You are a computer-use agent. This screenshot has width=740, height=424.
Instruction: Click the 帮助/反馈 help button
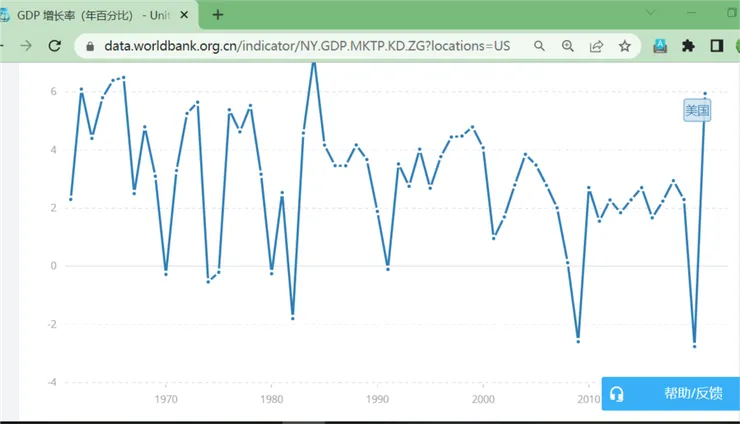(x=671, y=393)
